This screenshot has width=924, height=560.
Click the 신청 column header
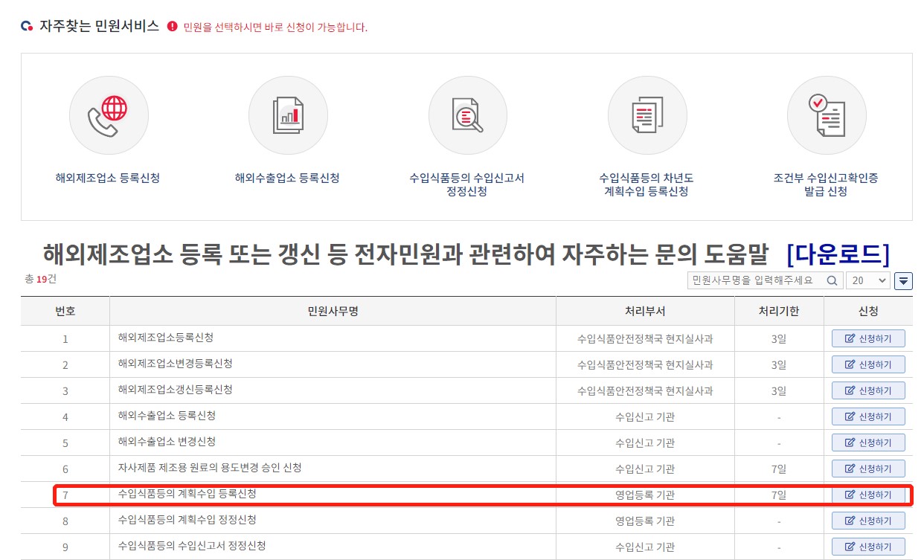click(x=868, y=312)
